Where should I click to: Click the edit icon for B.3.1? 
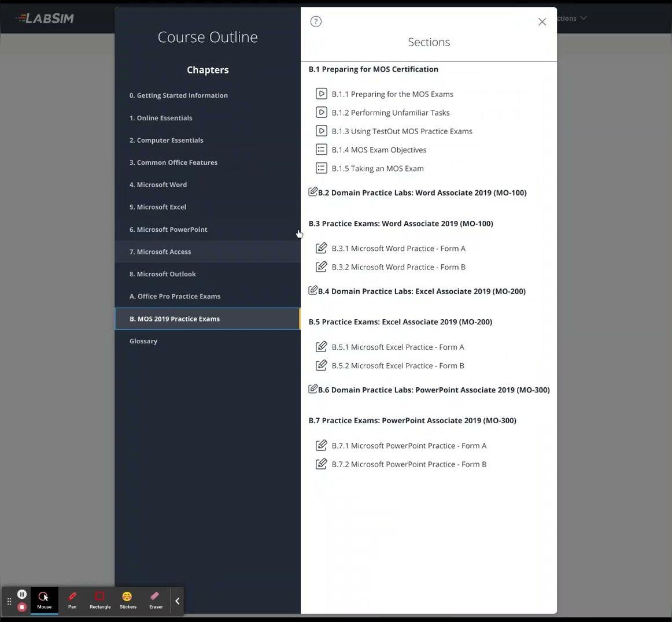(322, 247)
